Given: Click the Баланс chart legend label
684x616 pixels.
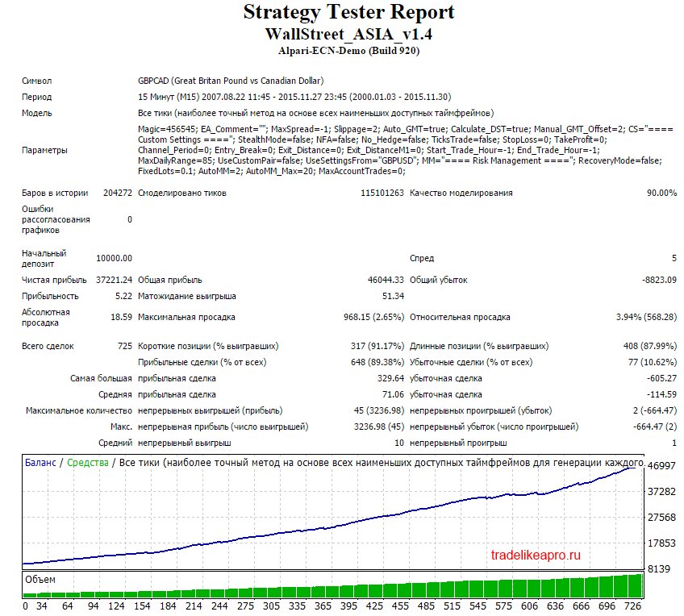Looking at the screenshot, I should pos(40,463).
